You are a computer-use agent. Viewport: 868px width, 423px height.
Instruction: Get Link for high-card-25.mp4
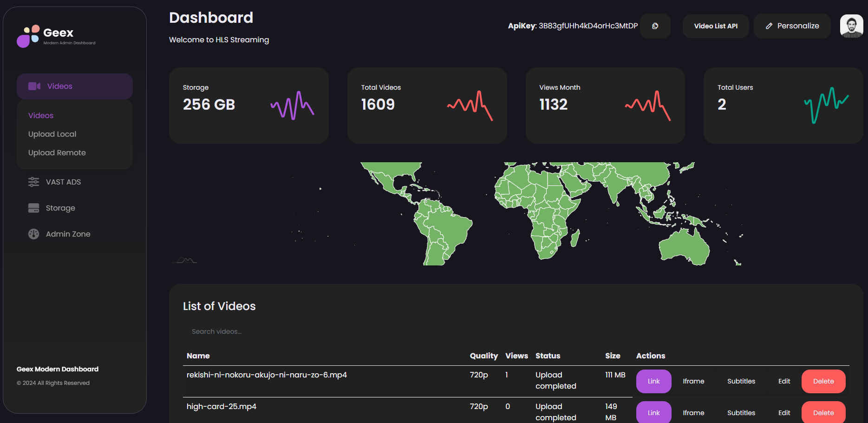pyautogui.click(x=653, y=413)
